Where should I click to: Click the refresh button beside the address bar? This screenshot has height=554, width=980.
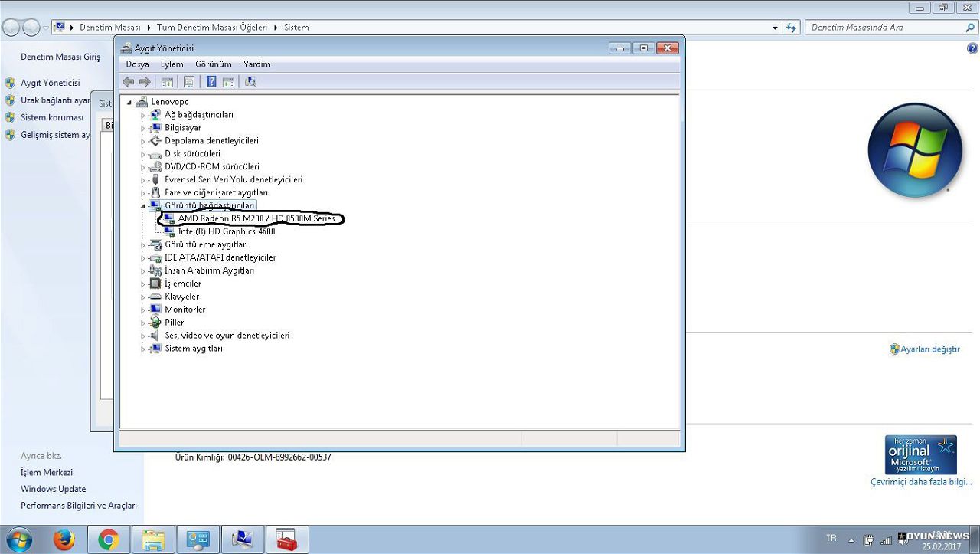792,28
